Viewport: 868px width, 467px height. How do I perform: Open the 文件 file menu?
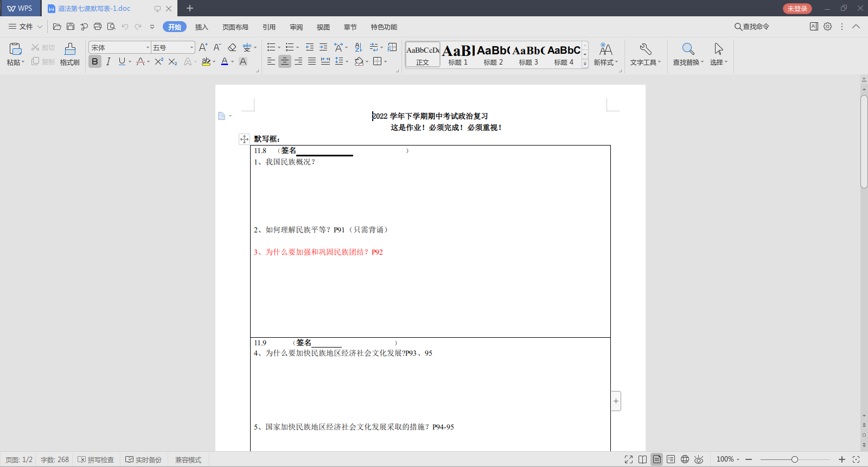(25, 27)
